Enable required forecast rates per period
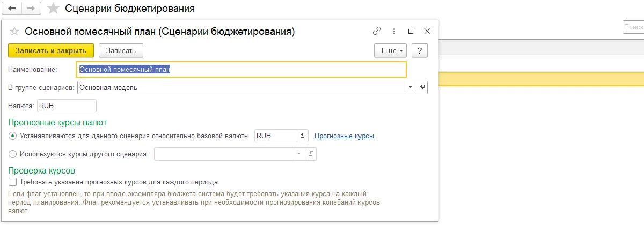Image resolution: width=644 pixels, height=225 pixels. tap(13, 182)
